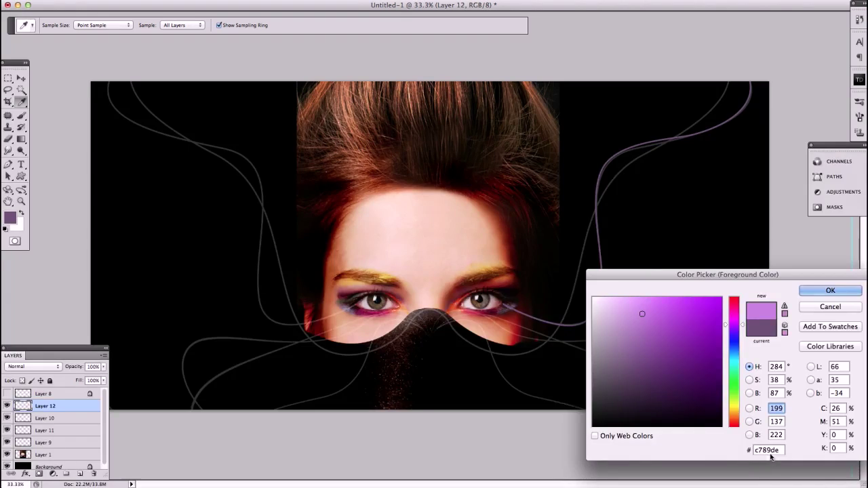Open adjustment layer menu icon
The width and height of the screenshot is (868, 488).
point(52,474)
